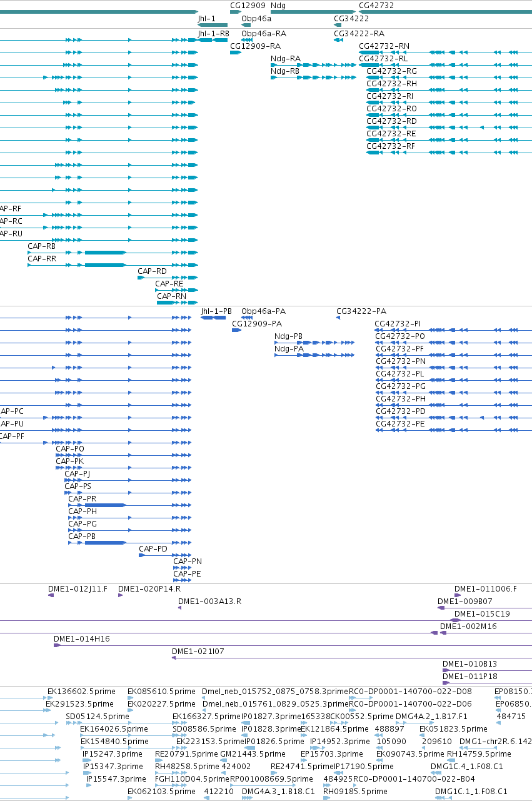532x801 pixels.
Task: Select the DME1-009B07 clone label
Action: pyautogui.click(x=466, y=601)
